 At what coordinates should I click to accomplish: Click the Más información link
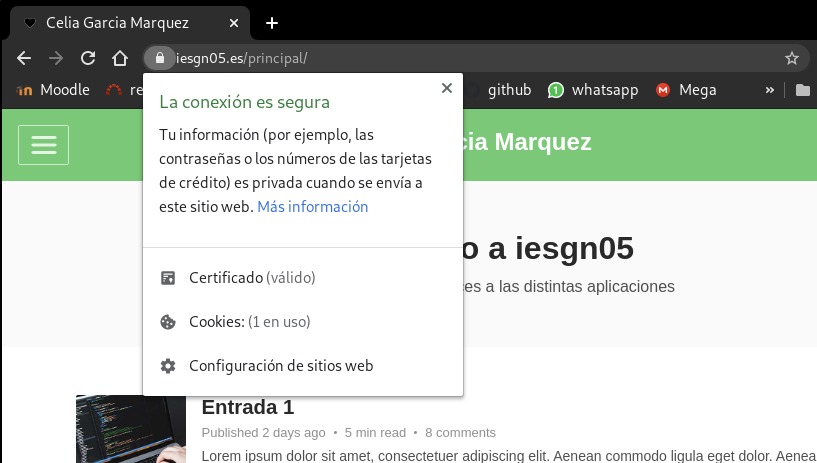313,207
